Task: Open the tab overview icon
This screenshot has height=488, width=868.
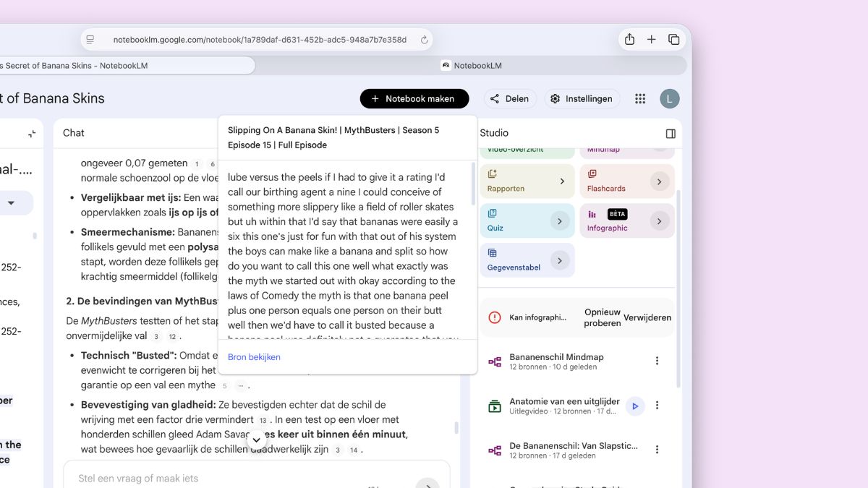Action: 673,40
